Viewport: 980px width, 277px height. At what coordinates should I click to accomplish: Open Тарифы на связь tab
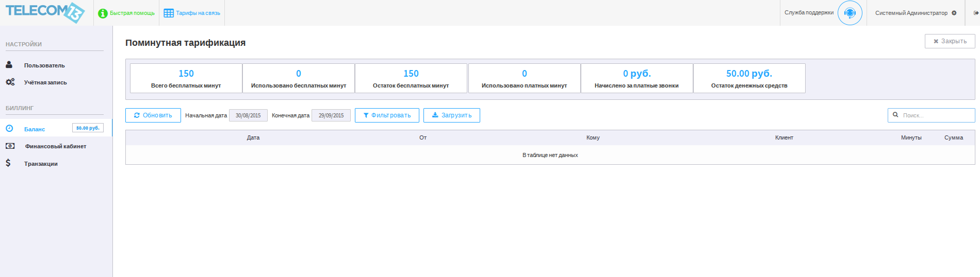tap(198, 13)
